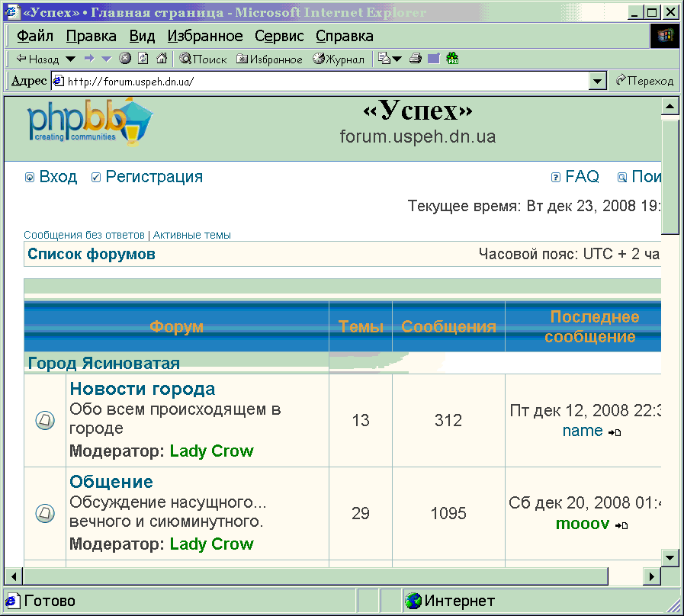
Task: Open the Избранное favorites toolbar button
Action: click(269, 59)
